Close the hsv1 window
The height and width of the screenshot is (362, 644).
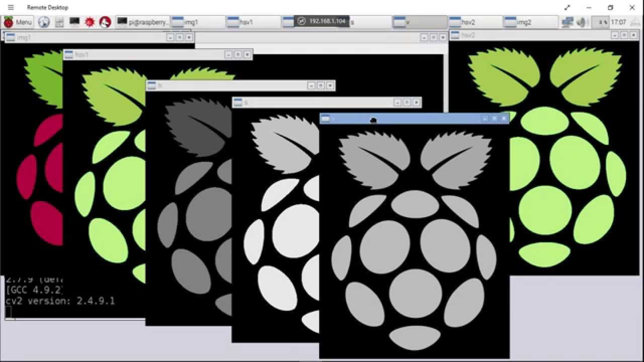click(247, 54)
